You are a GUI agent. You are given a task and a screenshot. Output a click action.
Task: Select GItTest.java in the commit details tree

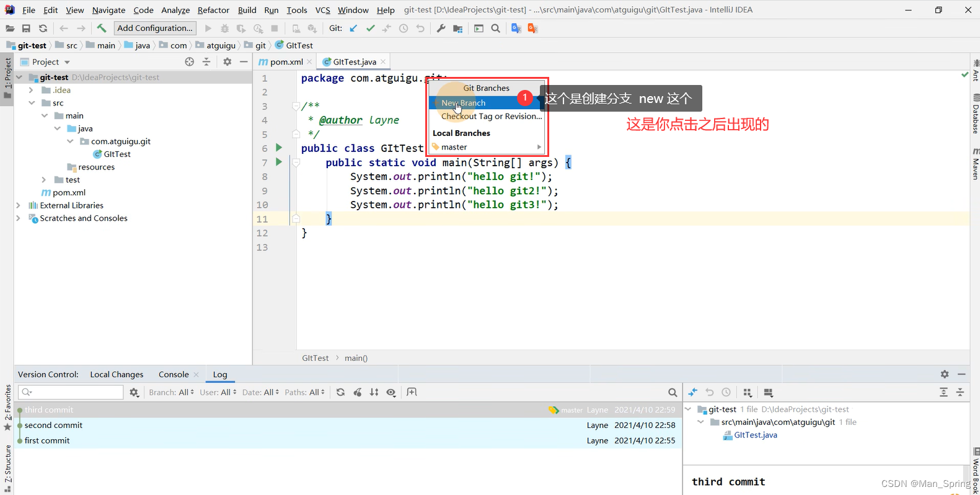click(756, 435)
